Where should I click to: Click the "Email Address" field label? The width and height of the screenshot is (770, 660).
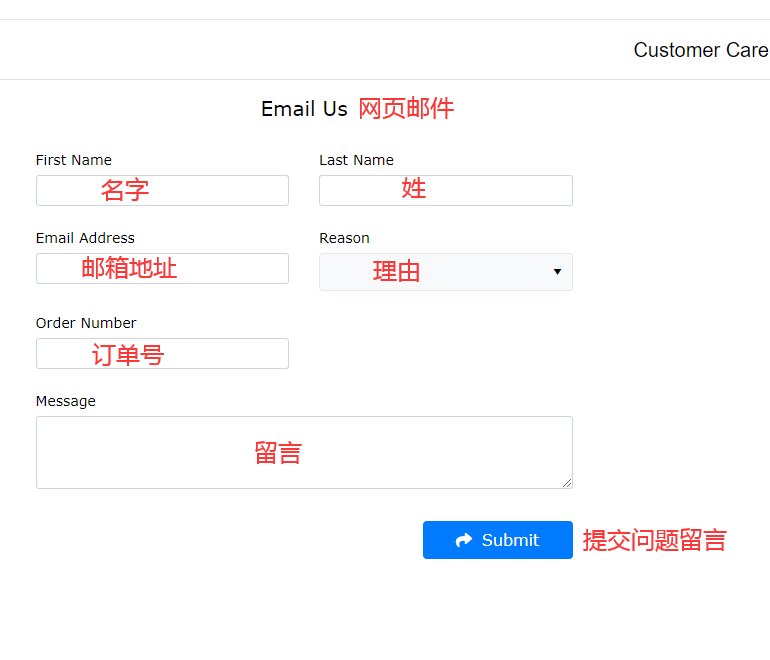[85, 238]
